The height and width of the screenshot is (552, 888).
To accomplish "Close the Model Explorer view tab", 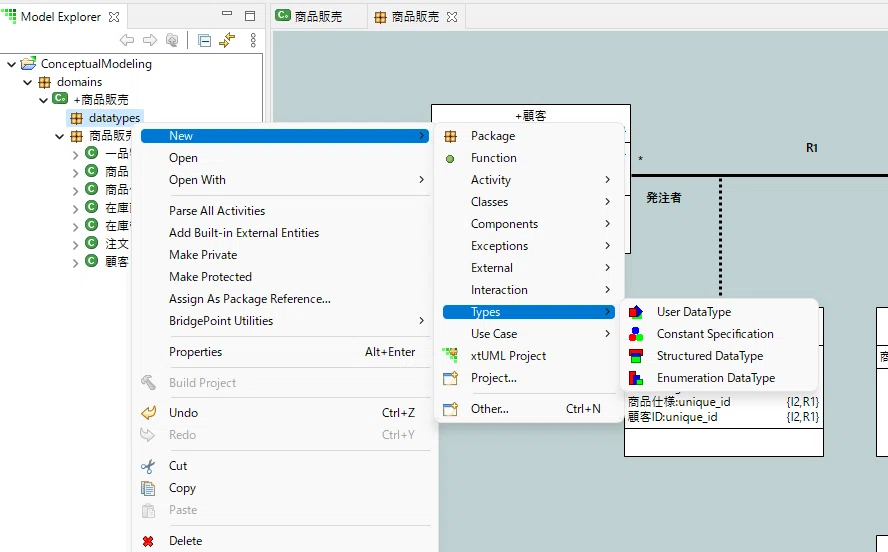I will coord(114,17).
